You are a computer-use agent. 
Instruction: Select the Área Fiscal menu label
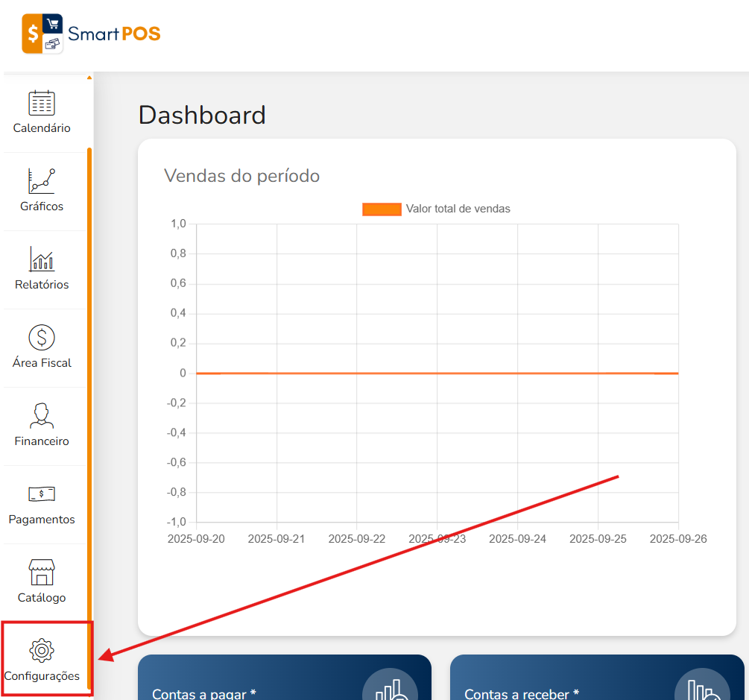click(42, 362)
